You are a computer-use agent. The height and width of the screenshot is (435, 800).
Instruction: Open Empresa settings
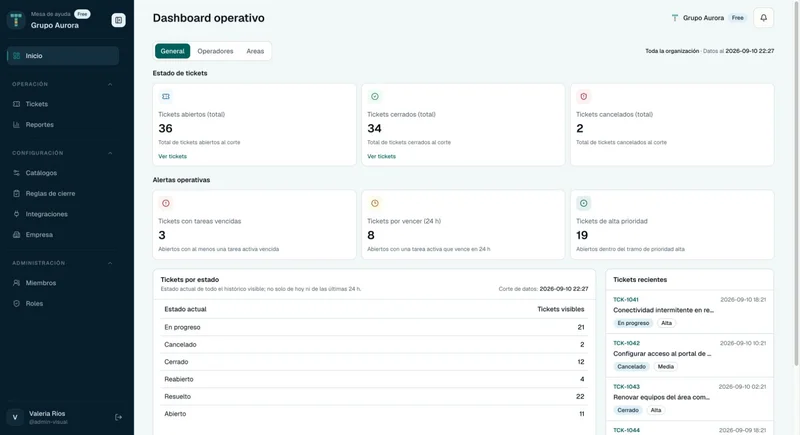click(x=63, y=235)
